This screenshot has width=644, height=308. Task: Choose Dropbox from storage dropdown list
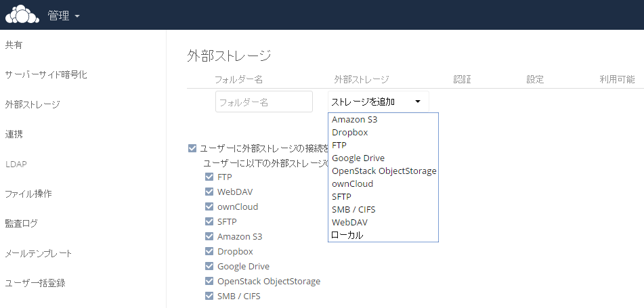click(383, 132)
